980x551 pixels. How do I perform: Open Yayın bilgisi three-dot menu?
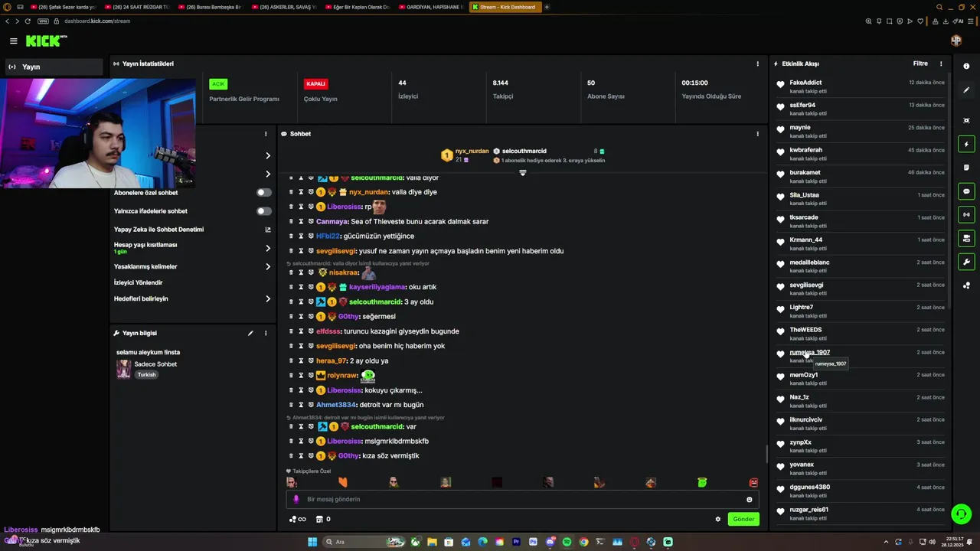[x=266, y=333]
